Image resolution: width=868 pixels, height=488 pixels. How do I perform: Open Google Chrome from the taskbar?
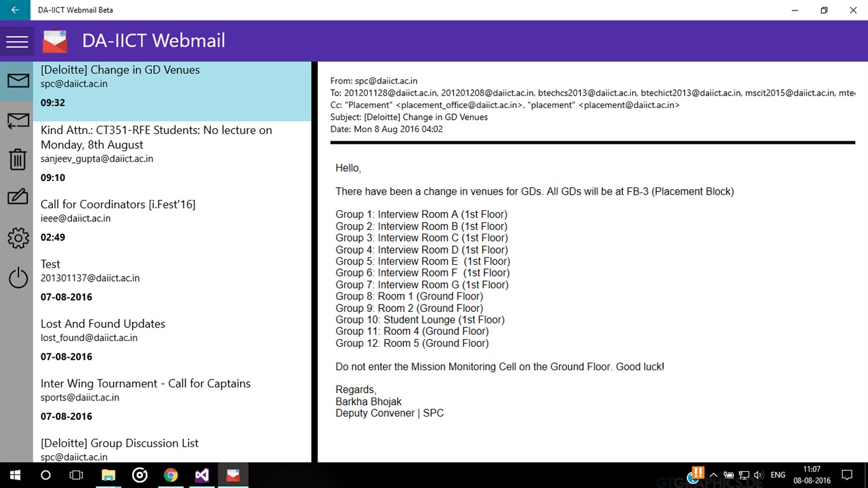[171, 475]
